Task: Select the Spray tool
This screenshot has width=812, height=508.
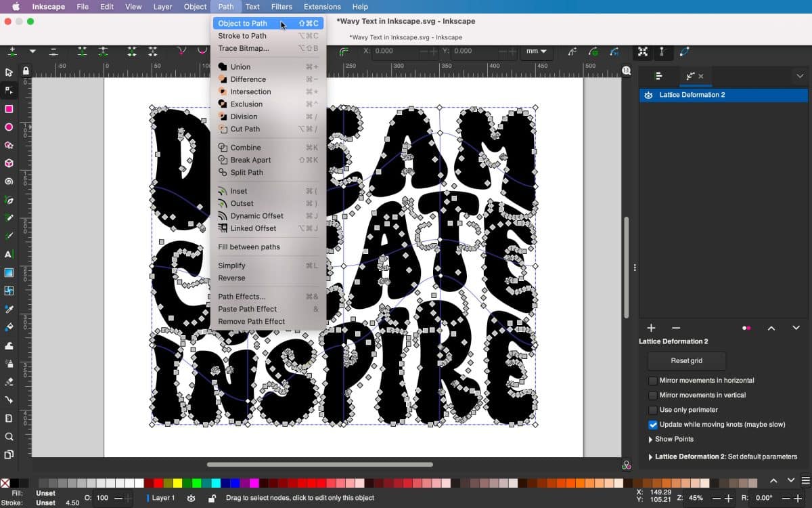Action: 9,364
